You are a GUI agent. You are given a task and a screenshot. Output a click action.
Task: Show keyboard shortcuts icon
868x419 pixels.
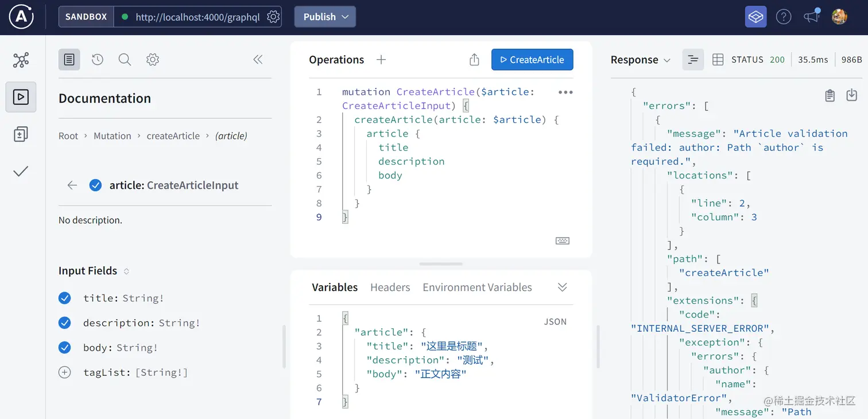click(x=563, y=241)
